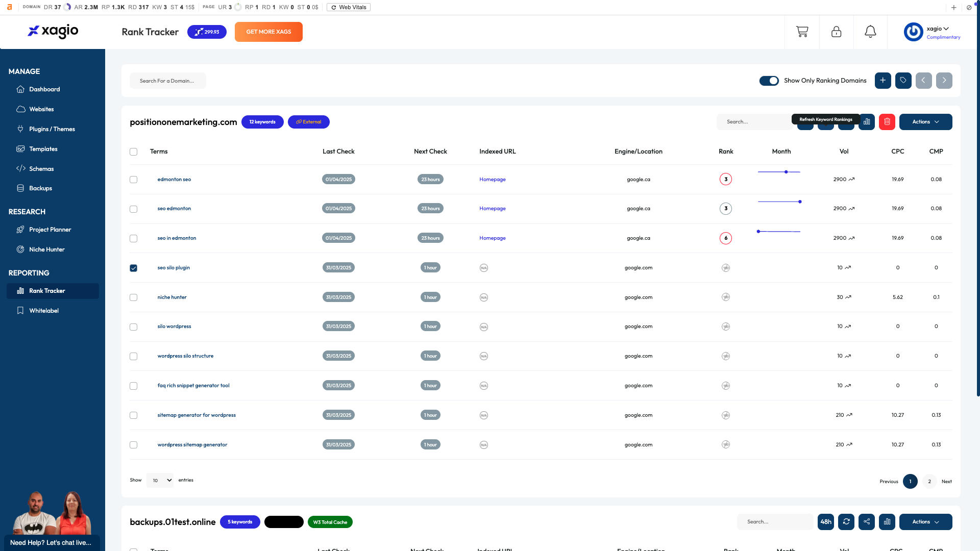Click month trend graph for seo edmonton

pos(779,202)
